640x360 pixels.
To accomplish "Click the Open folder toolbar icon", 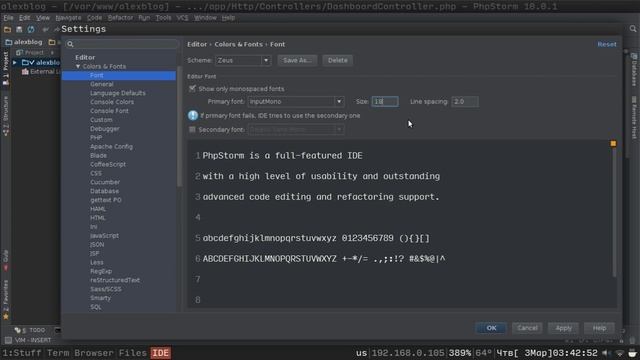I will click(7, 29).
